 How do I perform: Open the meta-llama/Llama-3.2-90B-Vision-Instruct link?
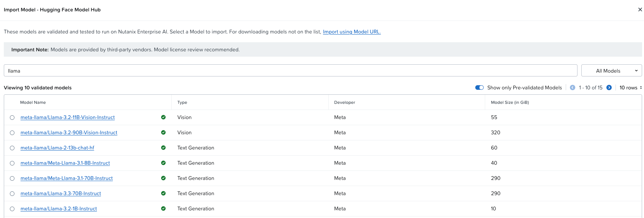pyautogui.click(x=69, y=132)
